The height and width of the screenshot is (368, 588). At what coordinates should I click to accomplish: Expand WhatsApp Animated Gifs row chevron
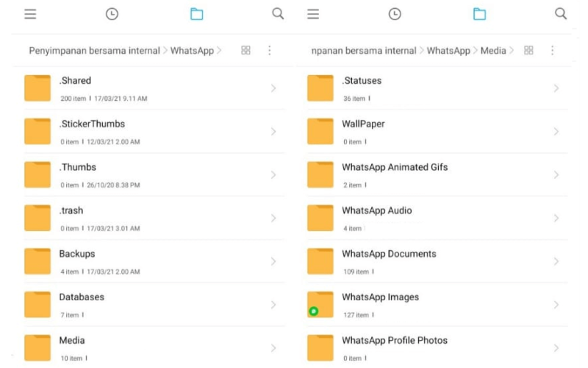pos(556,174)
